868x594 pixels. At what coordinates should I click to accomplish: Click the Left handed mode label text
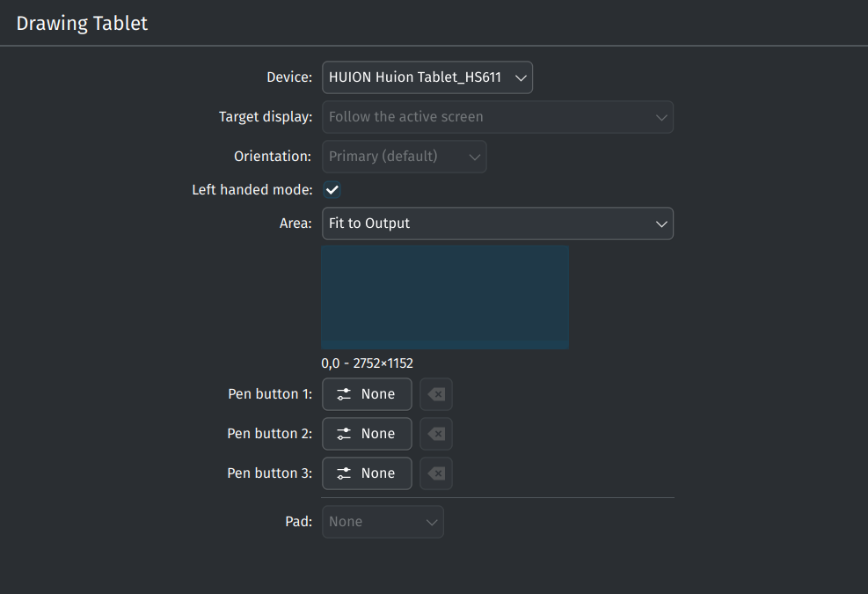252,190
